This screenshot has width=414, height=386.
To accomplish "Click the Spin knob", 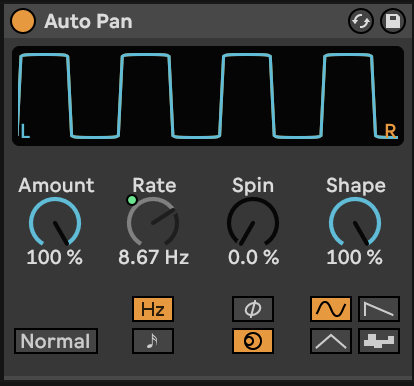I will [253, 222].
